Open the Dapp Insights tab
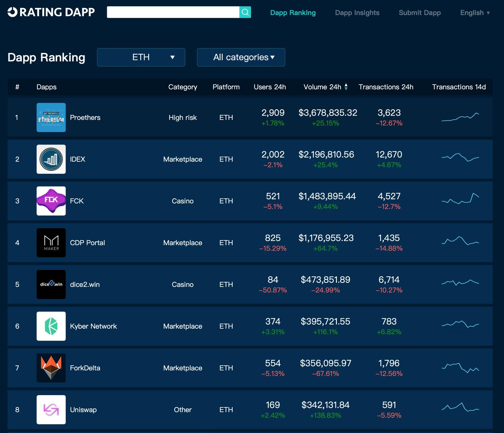The image size is (504, 433). click(x=357, y=13)
